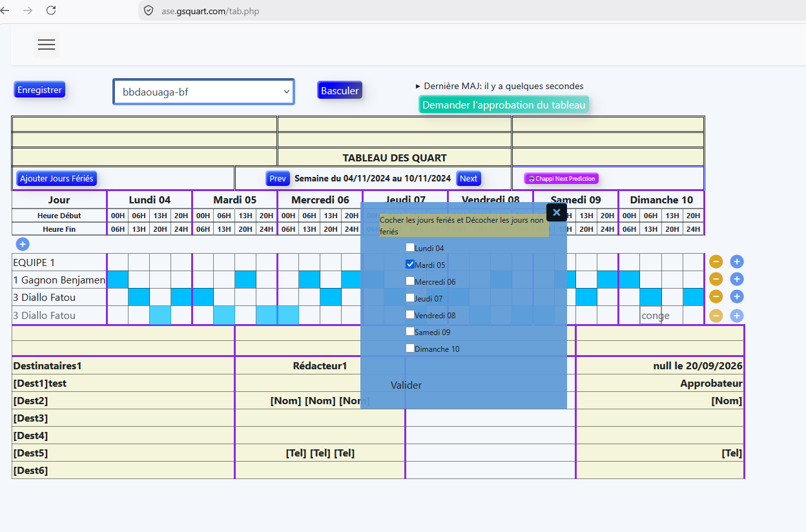The width and height of the screenshot is (806, 532).
Task: Click the Semaine du 04/11/2024 au 10/11/2024 label
Action: [373, 178]
